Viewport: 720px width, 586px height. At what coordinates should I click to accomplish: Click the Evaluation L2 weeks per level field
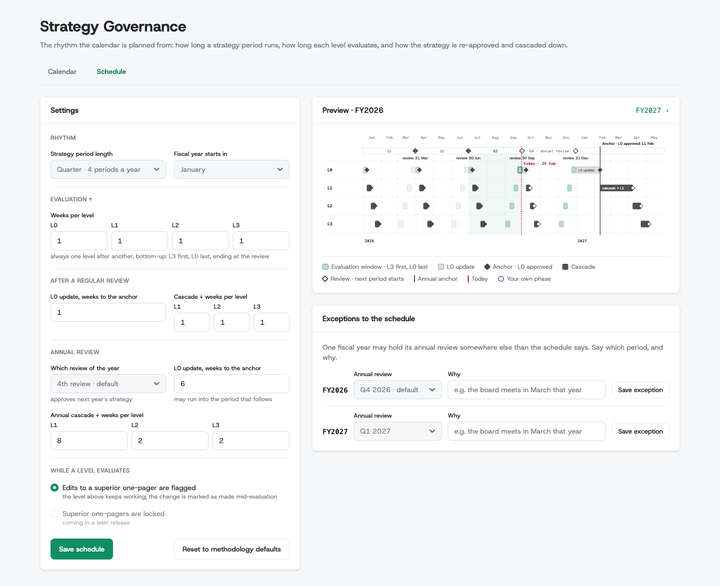(x=200, y=241)
